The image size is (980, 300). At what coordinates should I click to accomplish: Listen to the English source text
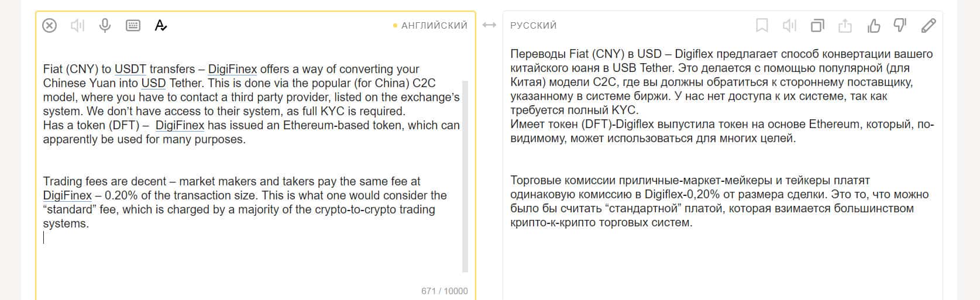pos(77,26)
